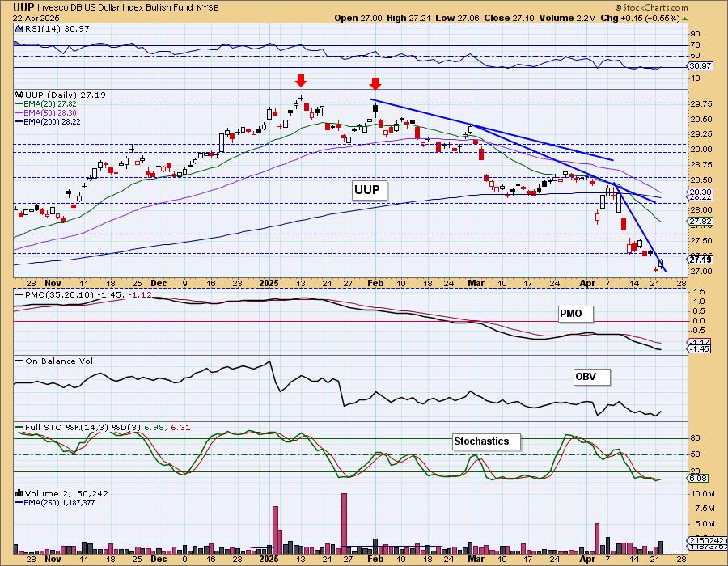The width and height of the screenshot is (728, 566).
Task: Click the green up-arrow change indicator
Action: (x=684, y=19)
